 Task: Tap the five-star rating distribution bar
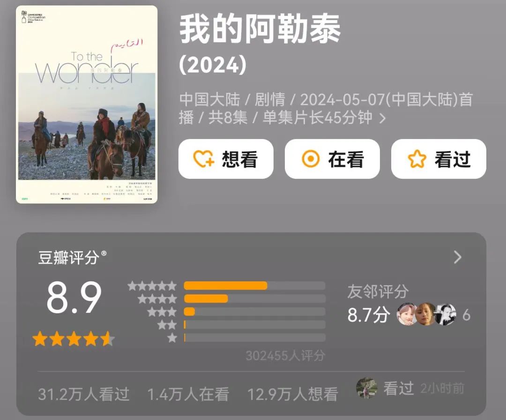coord(254,286)
